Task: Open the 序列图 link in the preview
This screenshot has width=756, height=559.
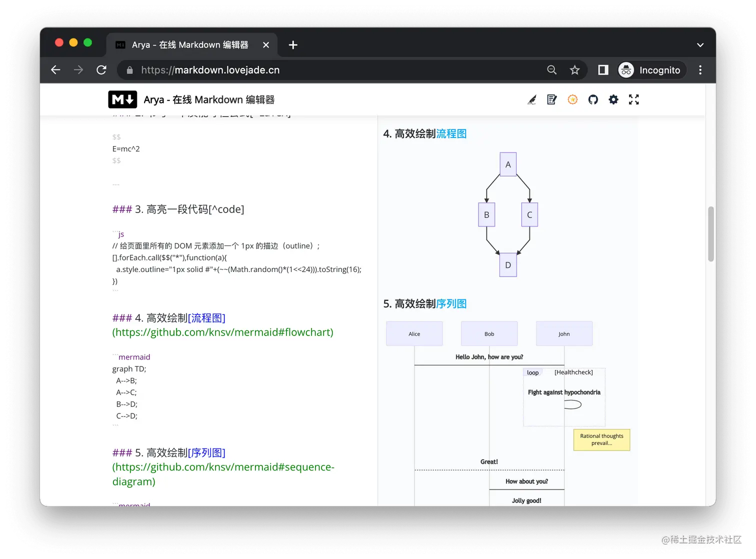Action: (451, 303)
